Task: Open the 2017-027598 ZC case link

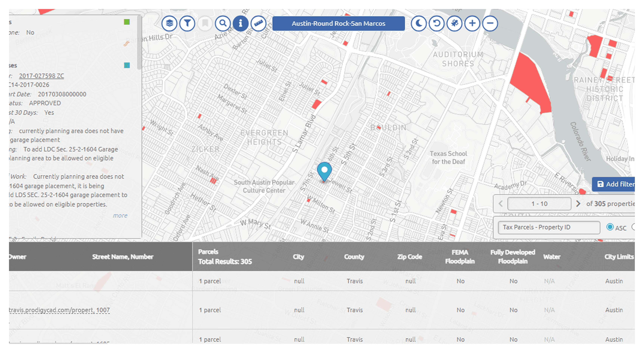Action: coord(41,76)
